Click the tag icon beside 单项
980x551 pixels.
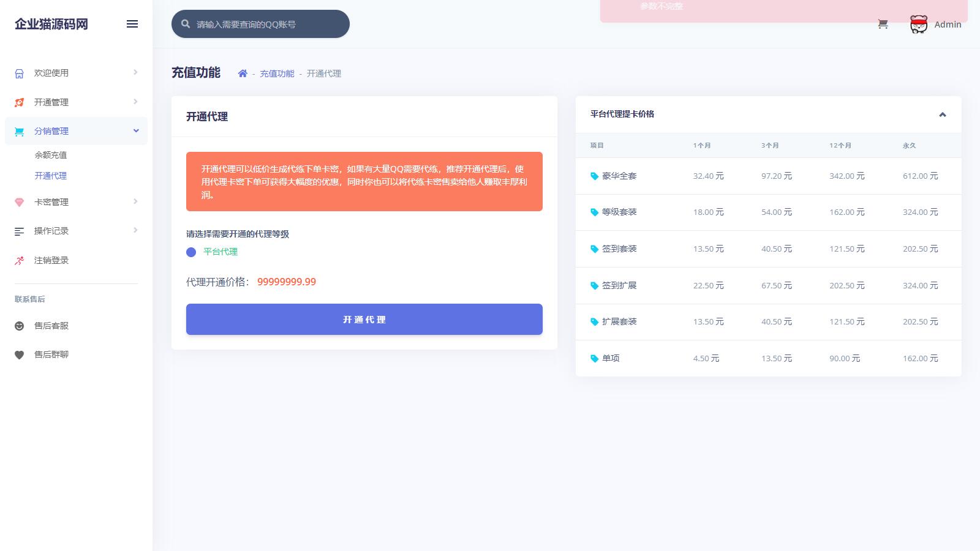(594, 359)
